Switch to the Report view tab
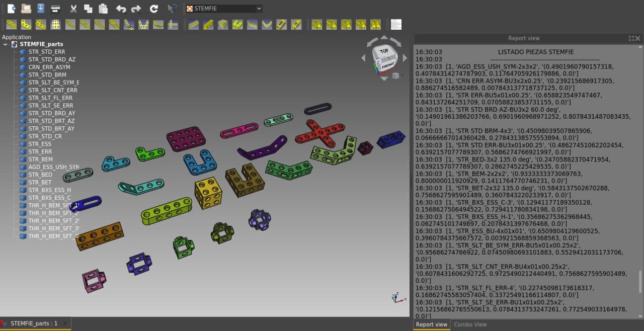 (x=431, y=324)
